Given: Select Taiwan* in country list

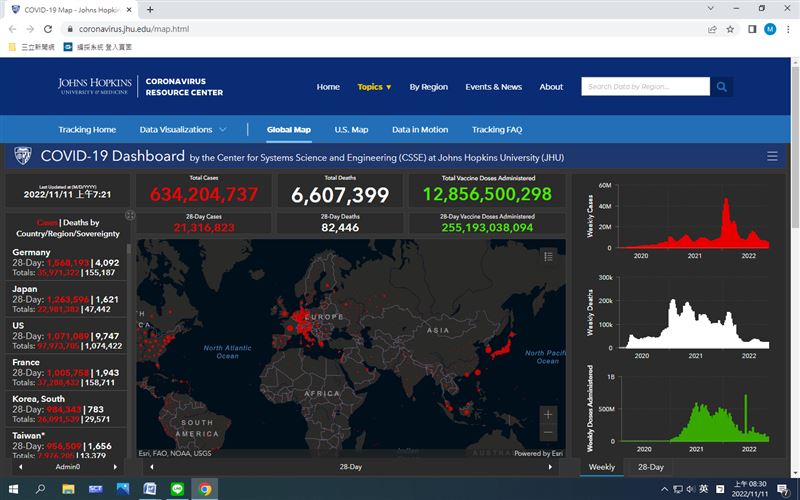Looking at the screenshot, I should point(66,443).
